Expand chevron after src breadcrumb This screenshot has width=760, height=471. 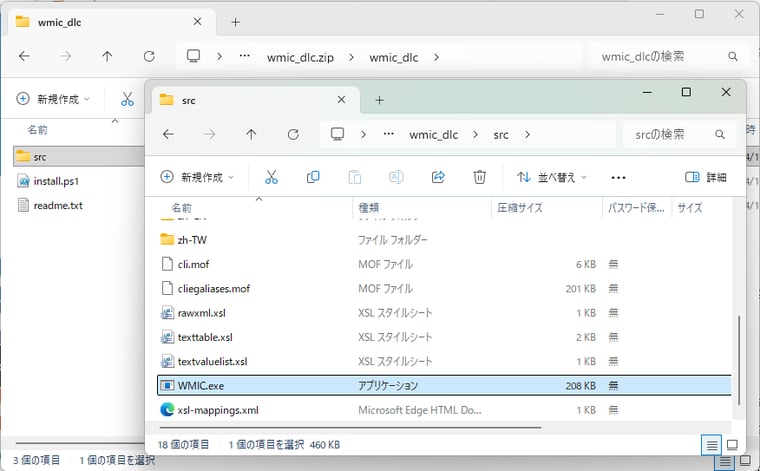tap(527, 135)
